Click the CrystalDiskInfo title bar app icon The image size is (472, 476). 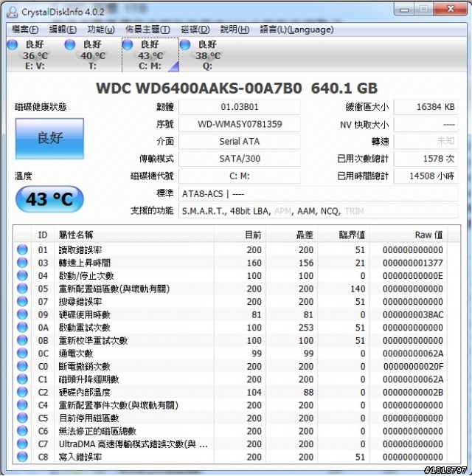tap(12, 12)
